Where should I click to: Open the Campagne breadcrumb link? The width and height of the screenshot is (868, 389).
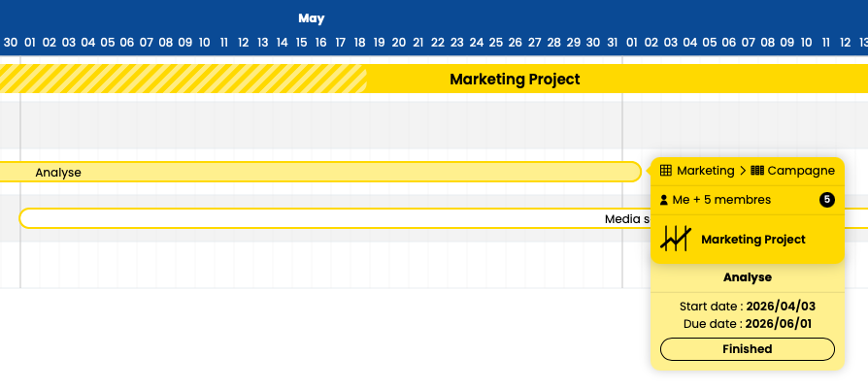801,171
